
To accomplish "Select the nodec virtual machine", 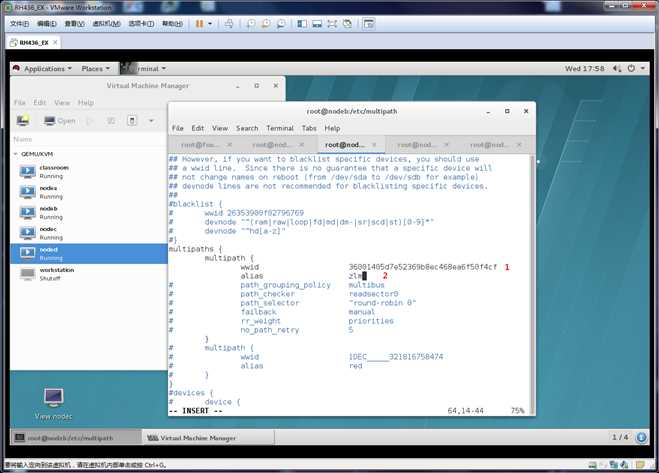I will [89, 233].
